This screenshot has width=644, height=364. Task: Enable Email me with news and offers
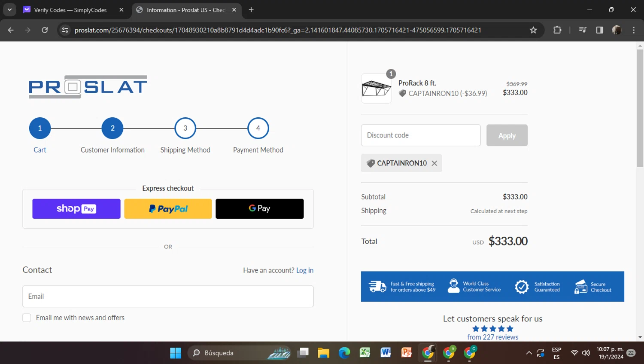pyautogui.click(x=27, y=318)
